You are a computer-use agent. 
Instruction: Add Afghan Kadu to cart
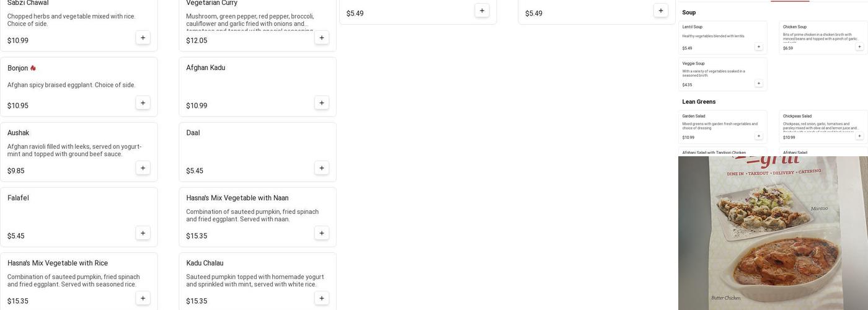click(321, 103)
